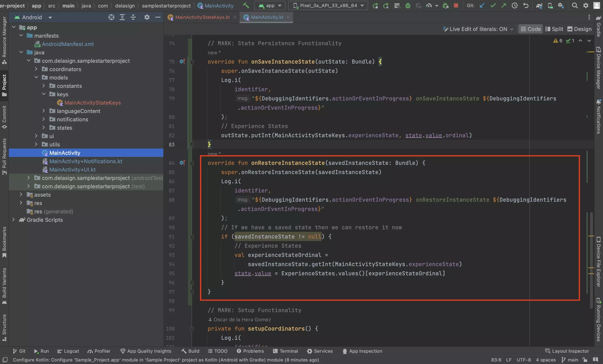Viewport: 603px width, 364px height.
Task: Click Apply Changes and Restart Activity icon
Action: click(386, 5)
